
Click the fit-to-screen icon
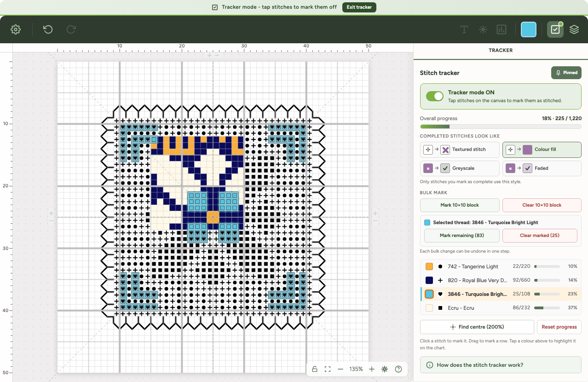328,369
